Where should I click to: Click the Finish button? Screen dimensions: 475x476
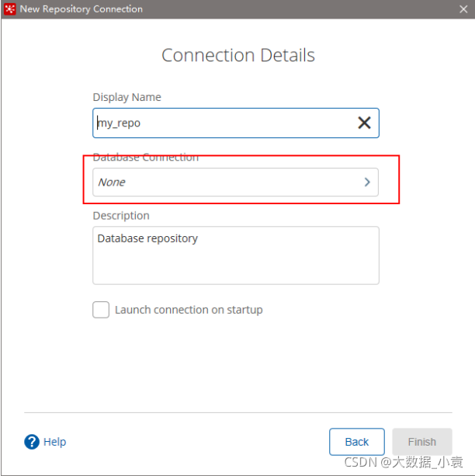click(422, 442)
